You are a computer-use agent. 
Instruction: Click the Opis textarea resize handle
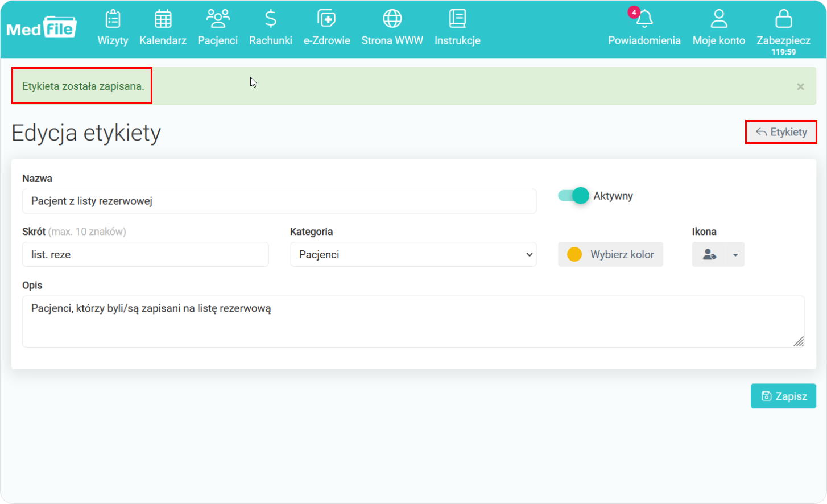point(799,341)
